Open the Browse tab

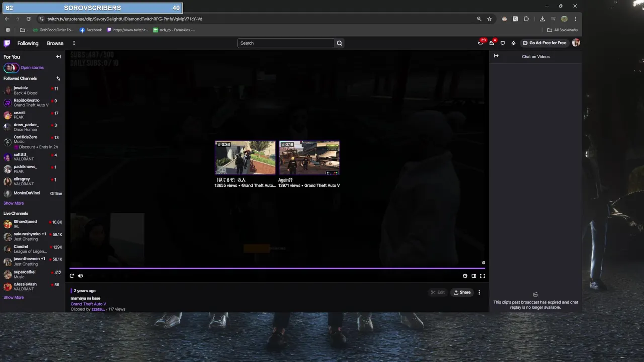coord(55,43)
